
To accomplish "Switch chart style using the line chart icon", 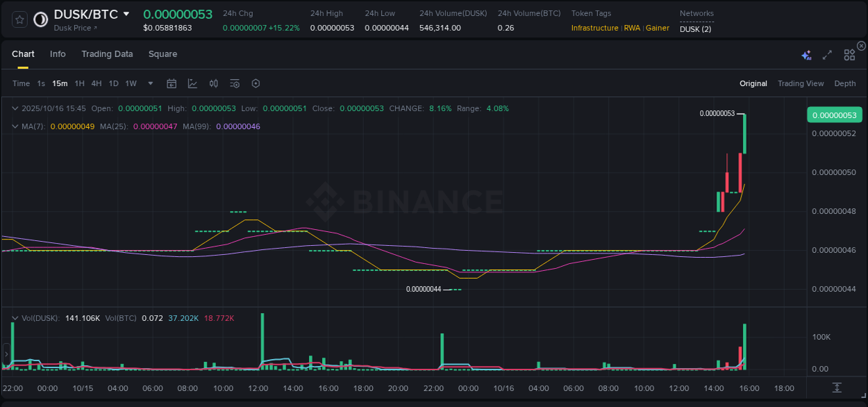I will [x=192, y=83].
